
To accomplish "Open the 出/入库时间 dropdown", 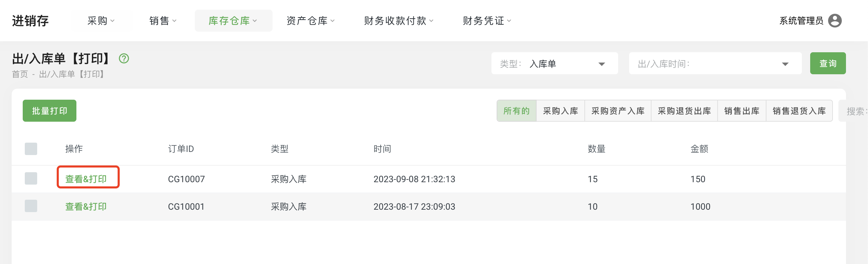I will (715, 64).
